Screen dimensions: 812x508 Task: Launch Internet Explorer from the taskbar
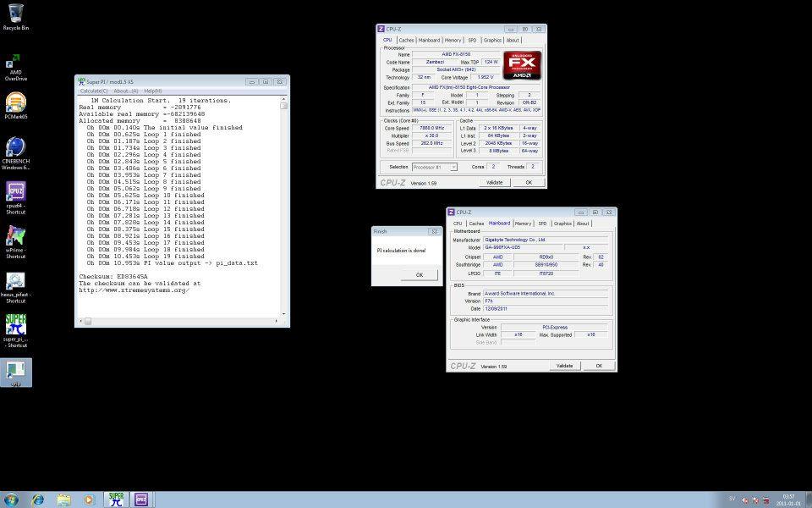tap(38, 500)
